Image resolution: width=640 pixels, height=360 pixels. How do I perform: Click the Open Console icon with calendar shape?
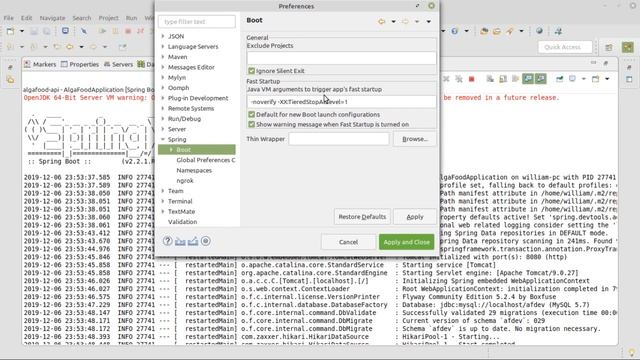coord(596,79)
